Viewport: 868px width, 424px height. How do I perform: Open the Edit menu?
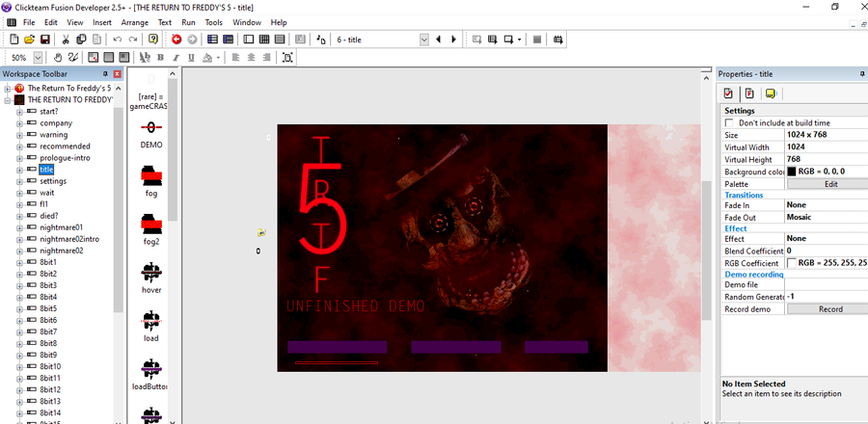[x=51, y=23]
